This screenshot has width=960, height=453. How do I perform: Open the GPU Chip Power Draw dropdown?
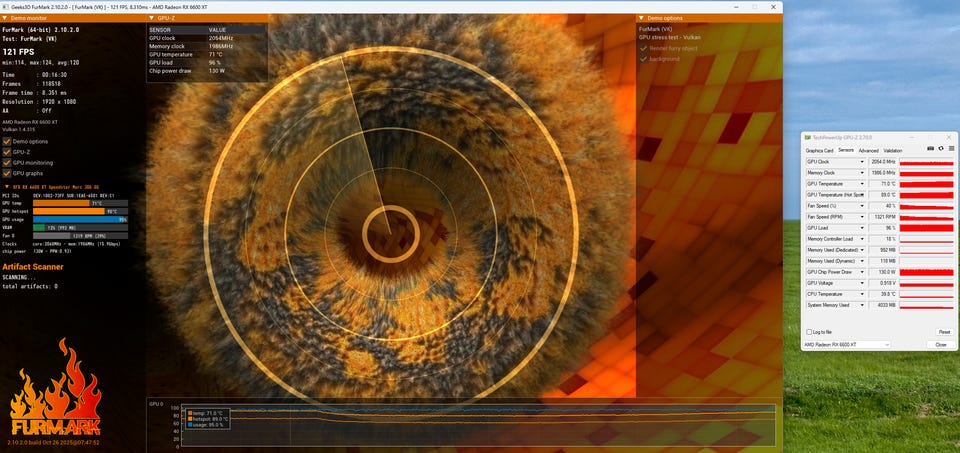[863, 272]
